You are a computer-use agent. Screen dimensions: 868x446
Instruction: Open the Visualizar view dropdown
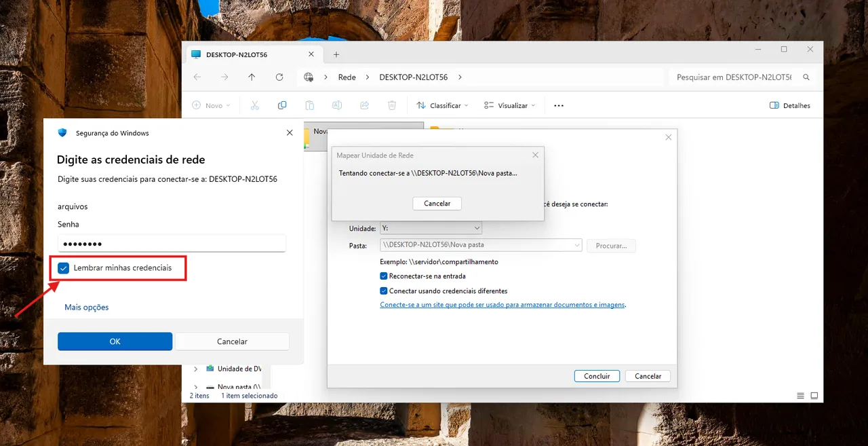510,105
